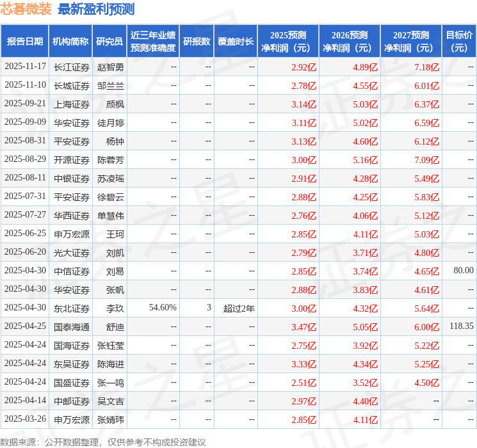Viewport: 477px width, 448px height.
Task: Click 中银证券 institution cell
Action: pos(72,179)
